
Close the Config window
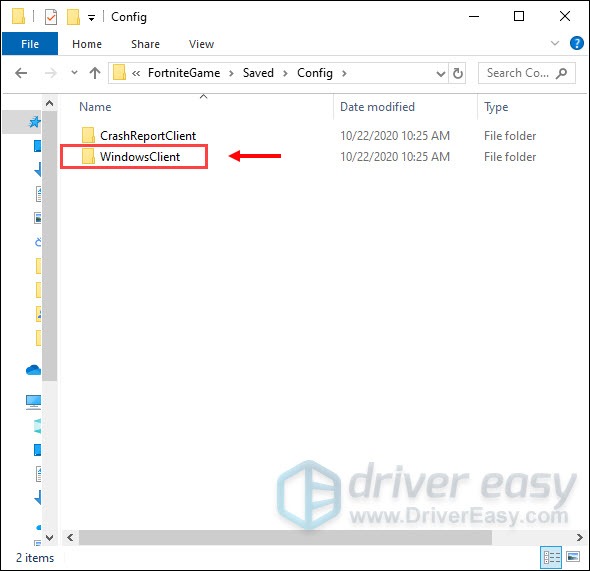point(565,16)
